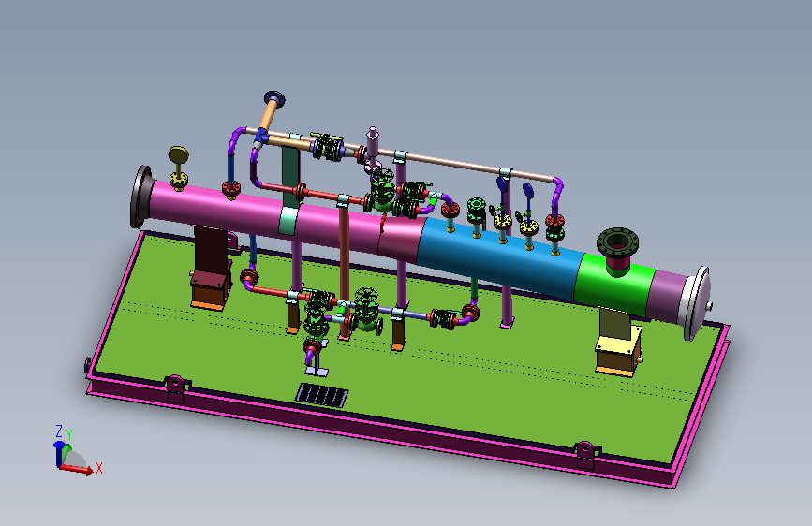Select the olive gauge disc above the pink pipe
Screen dimensions: 812x526
click(178, 154)
